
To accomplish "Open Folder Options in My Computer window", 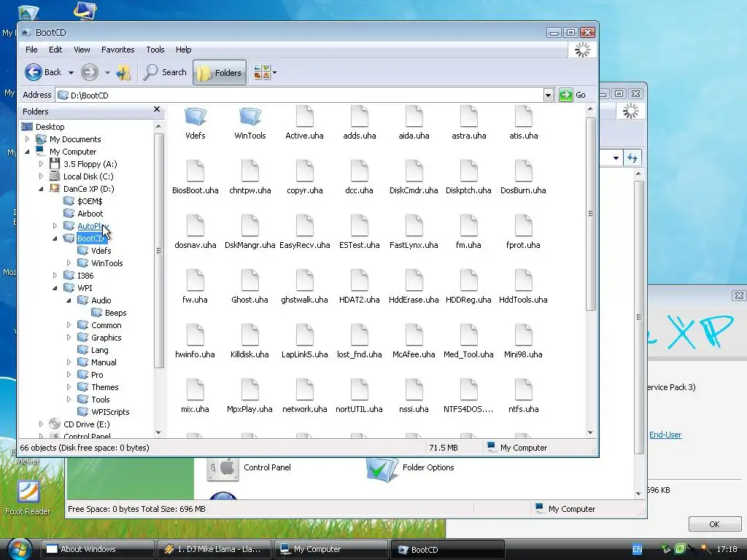I will pos(411,467).
